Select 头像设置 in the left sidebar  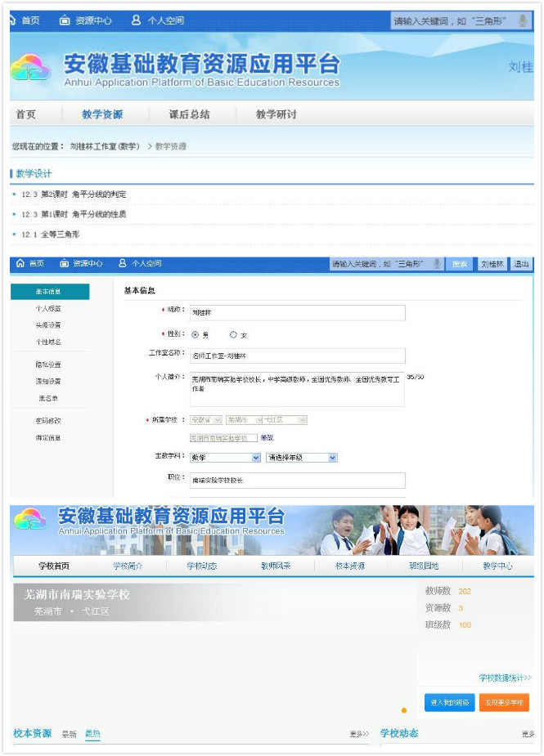(x=47, y=325)
